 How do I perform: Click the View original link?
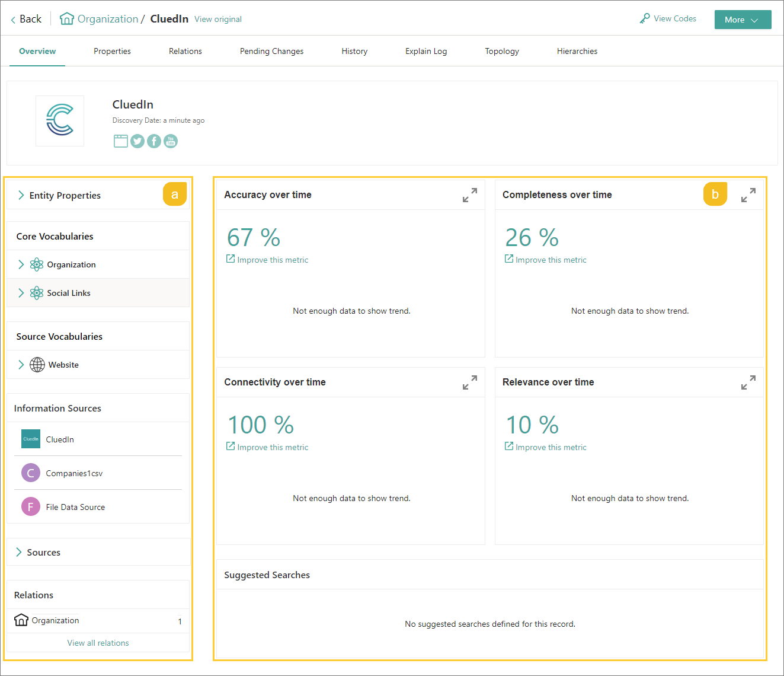click(x=218, y=19)
